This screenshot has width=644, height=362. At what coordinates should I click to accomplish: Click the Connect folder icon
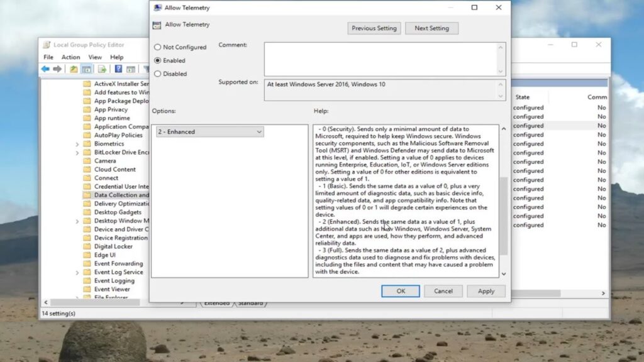[x=87, y=178]
